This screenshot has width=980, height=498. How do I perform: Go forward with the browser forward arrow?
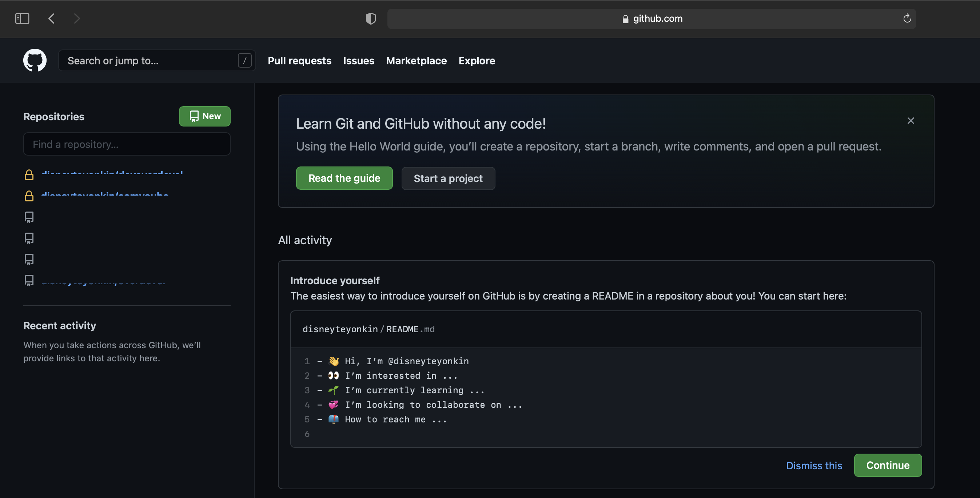pyautogui.click(x=77, y=18)
